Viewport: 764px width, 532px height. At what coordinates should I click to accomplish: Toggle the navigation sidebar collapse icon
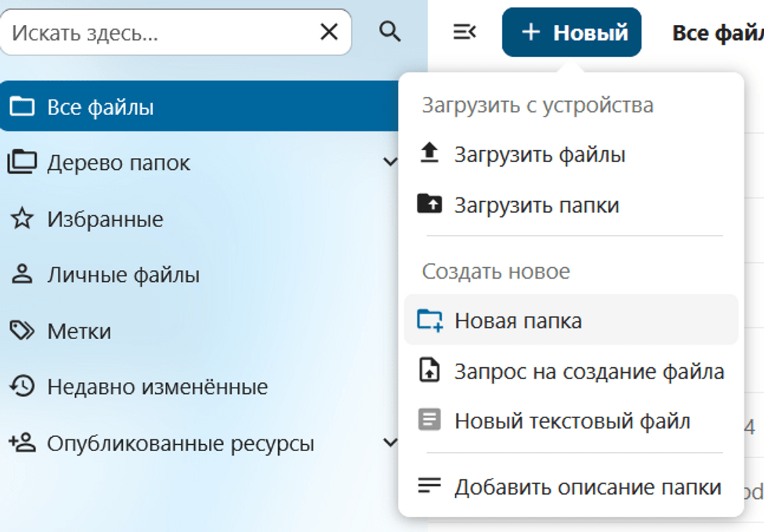465,32
